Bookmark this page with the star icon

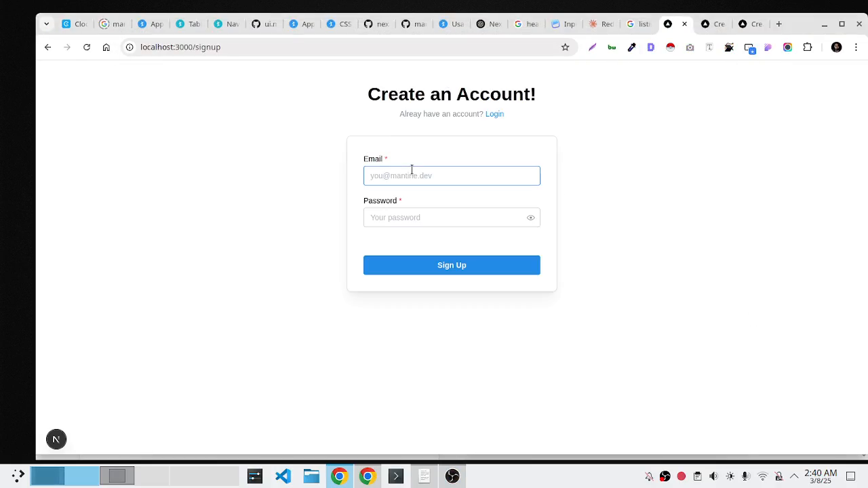pyautogui.click(x=565, y=47)
